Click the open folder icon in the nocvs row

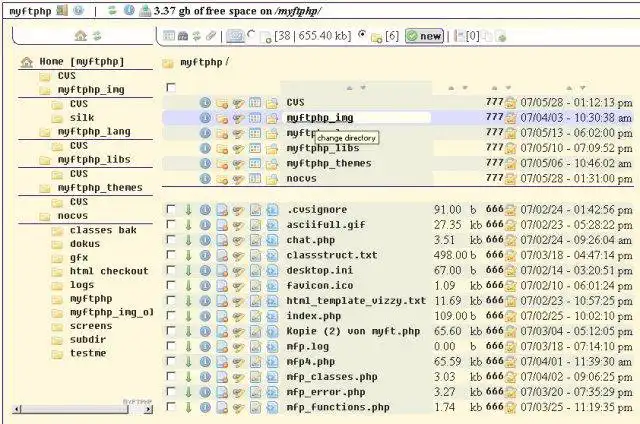click(x=272, y=179)
